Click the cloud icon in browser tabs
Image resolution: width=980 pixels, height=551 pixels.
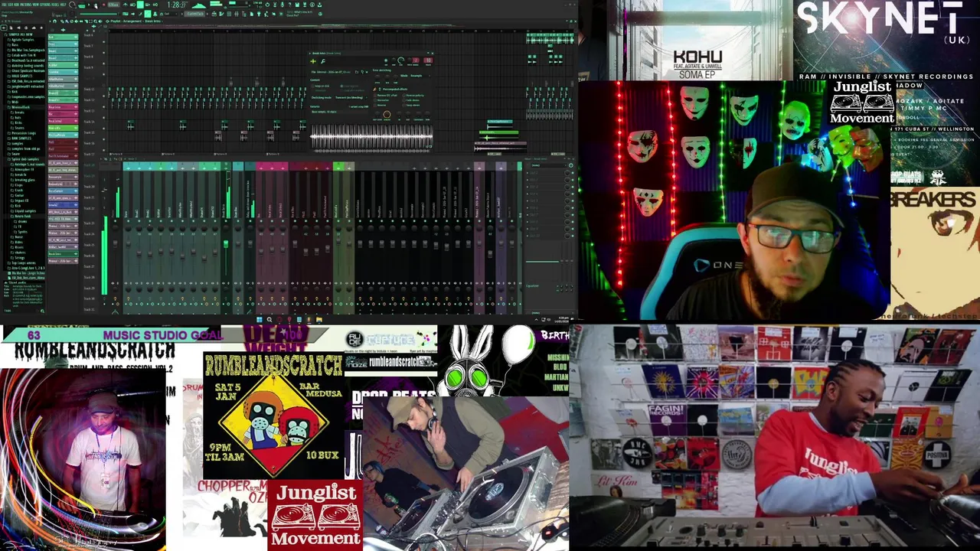[34, 28]
